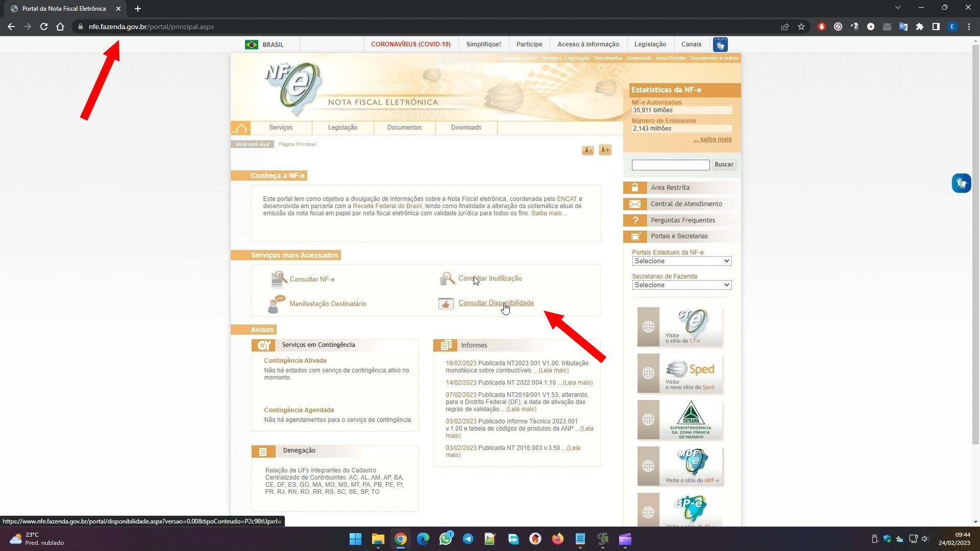Increase font size with A+ button
Viewport: 980px width, 551px height.
click(x=605, y=150)
